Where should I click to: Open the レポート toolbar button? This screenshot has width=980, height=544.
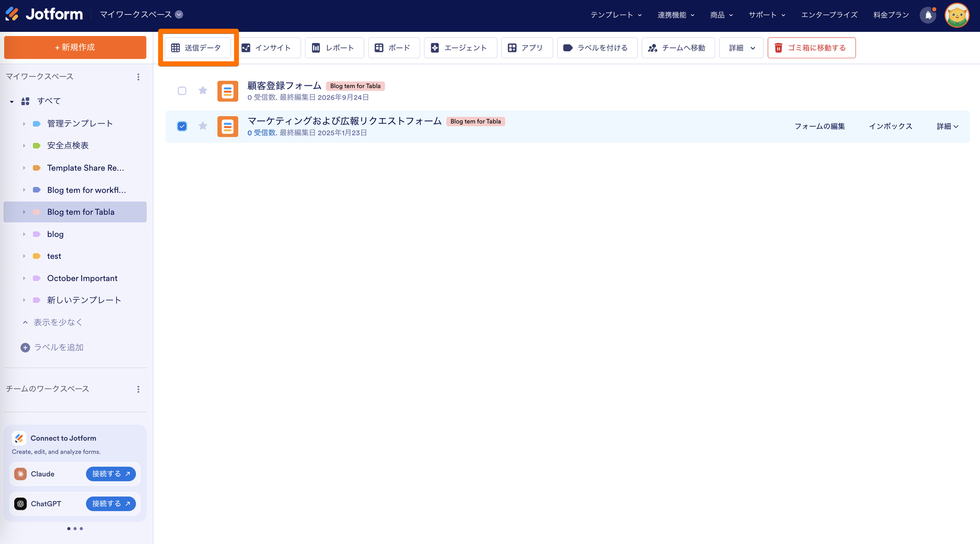(334, 48)
